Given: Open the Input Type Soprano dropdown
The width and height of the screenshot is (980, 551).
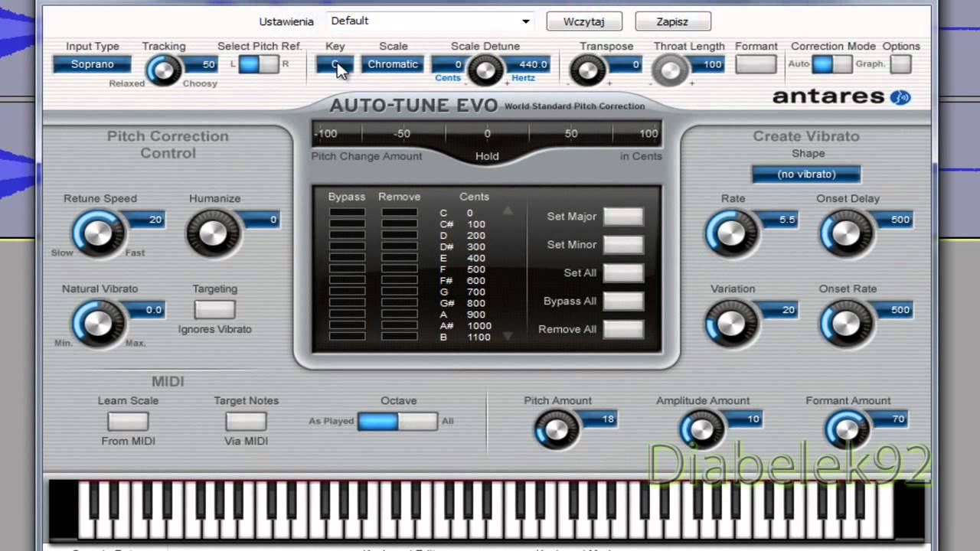Looking at the screenshot, I should pos(92,64).
